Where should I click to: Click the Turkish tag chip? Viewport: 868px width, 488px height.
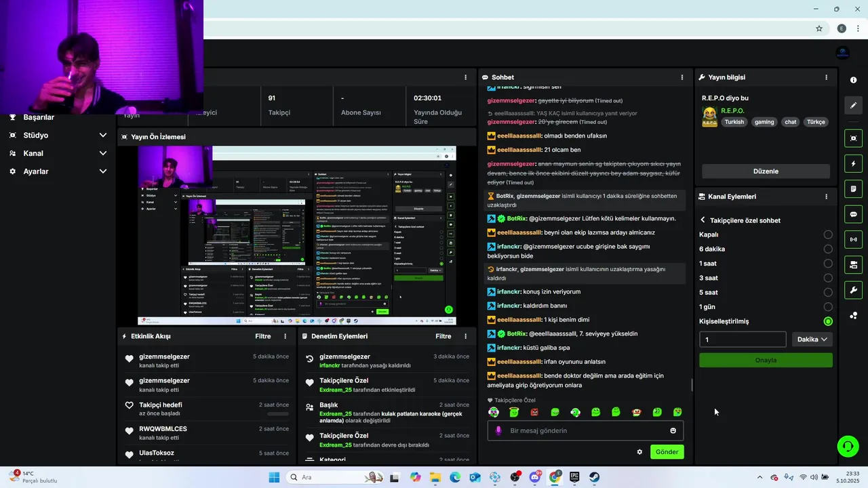(x=734, y=122)
